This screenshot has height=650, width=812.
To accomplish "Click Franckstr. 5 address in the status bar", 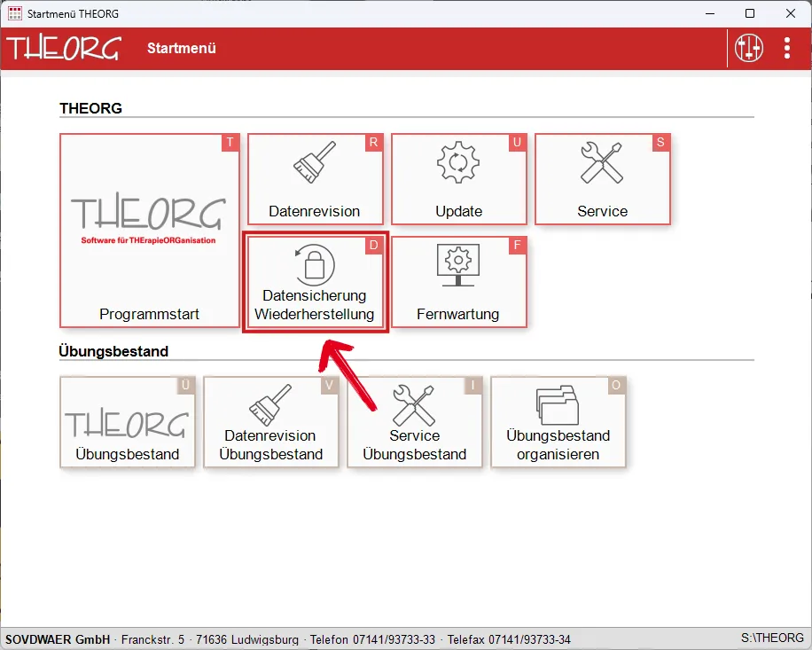I will (x=152, y=639).
